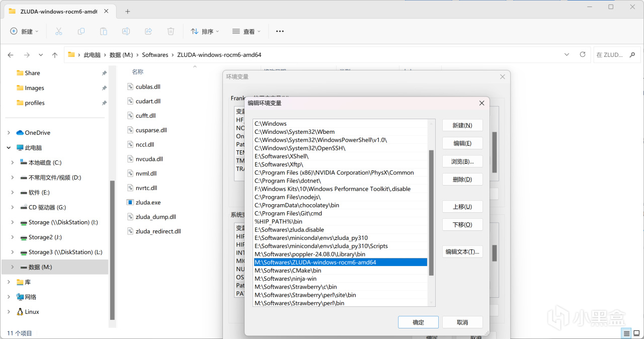Click 下移(O) to move entry down
Image resolution: width=644 pixels, height=339 pixels.
point(462,225)
